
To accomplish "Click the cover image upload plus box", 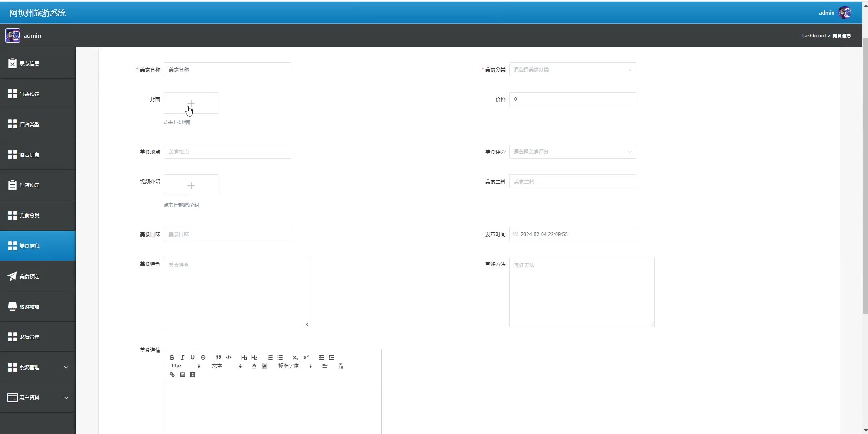I will tap(191, 103).
